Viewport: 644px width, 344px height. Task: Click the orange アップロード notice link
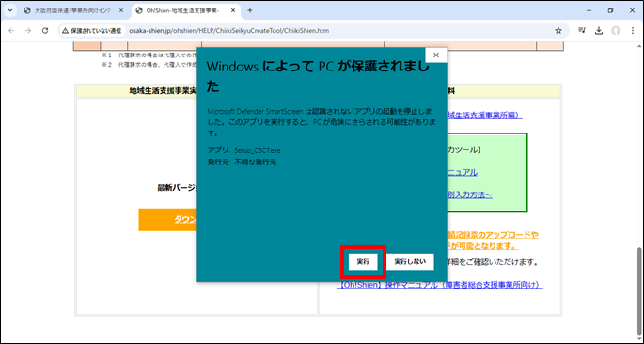493,241
